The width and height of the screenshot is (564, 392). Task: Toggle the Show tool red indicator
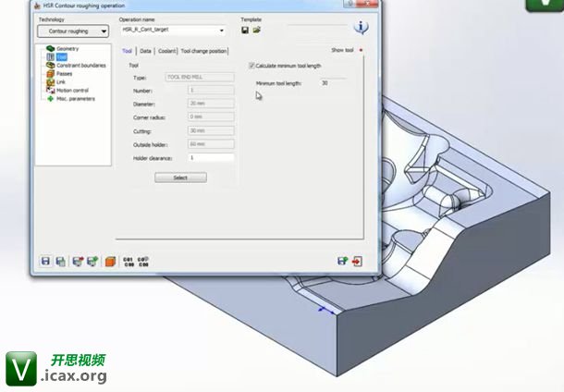pyautogui.click(x=361, y=50)
